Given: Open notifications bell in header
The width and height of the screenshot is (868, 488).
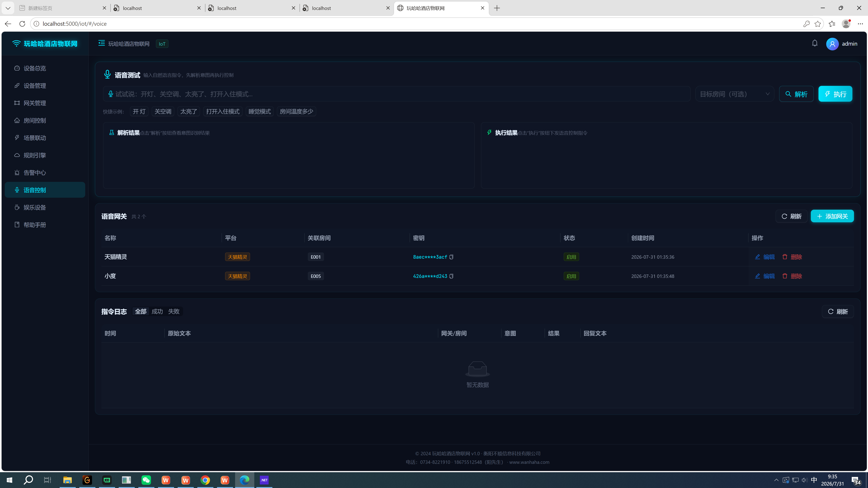Looking at the screenshot, I should (814, 43).
